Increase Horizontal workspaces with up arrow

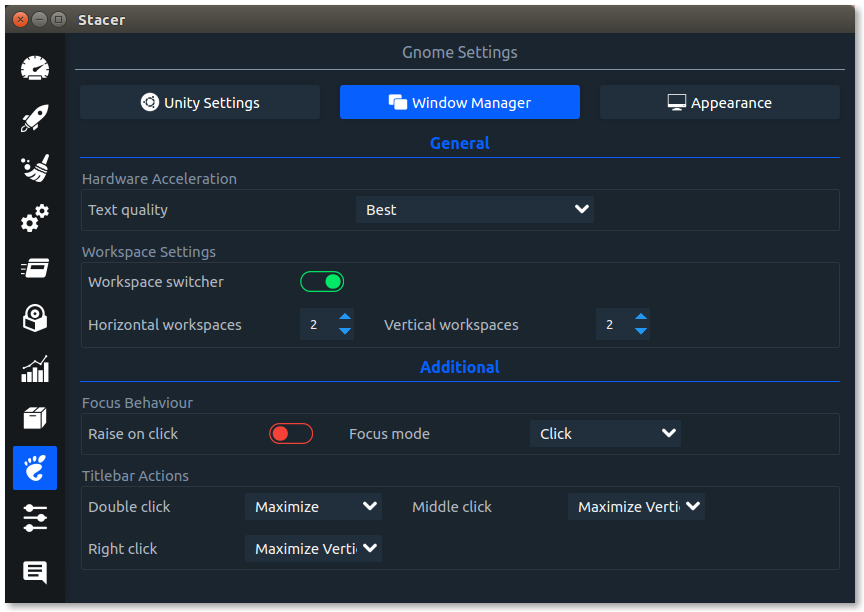[345, 317]
